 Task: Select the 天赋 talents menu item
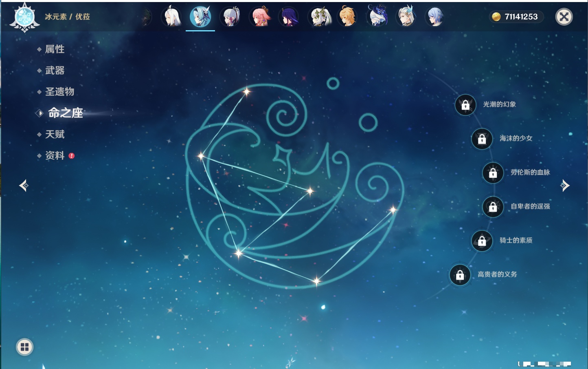(55, 134)
